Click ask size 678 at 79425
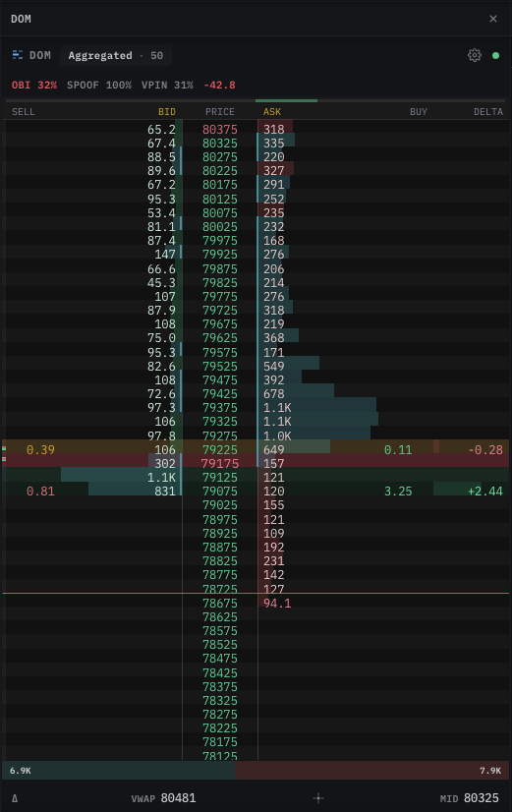 tap(274, 393)
